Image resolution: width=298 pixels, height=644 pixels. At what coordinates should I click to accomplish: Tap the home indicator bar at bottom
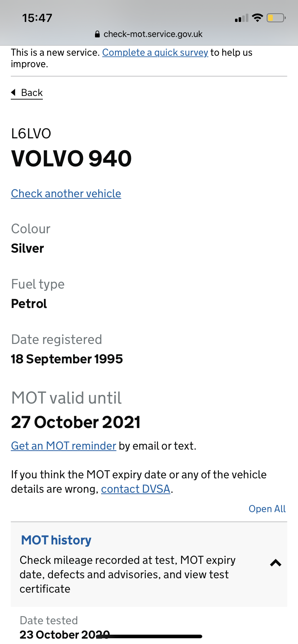pos(149,636)
